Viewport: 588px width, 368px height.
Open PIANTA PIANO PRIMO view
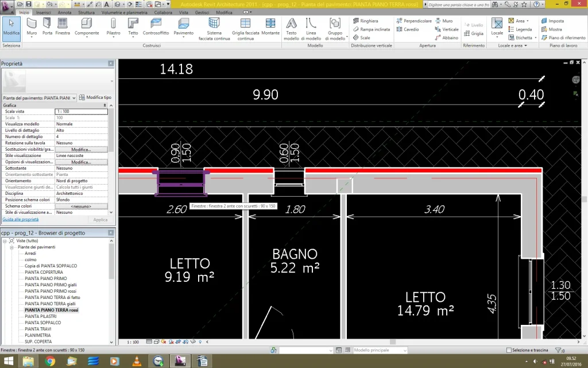(x=46, y=279)
